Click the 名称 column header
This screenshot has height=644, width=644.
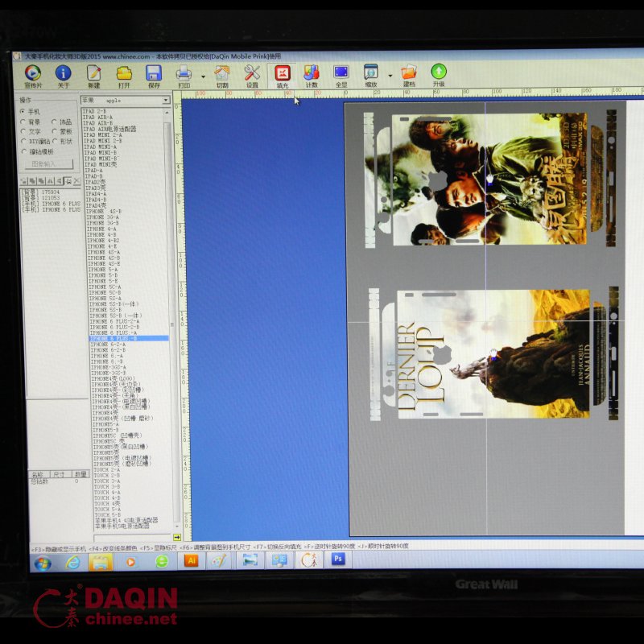[38, 475]
